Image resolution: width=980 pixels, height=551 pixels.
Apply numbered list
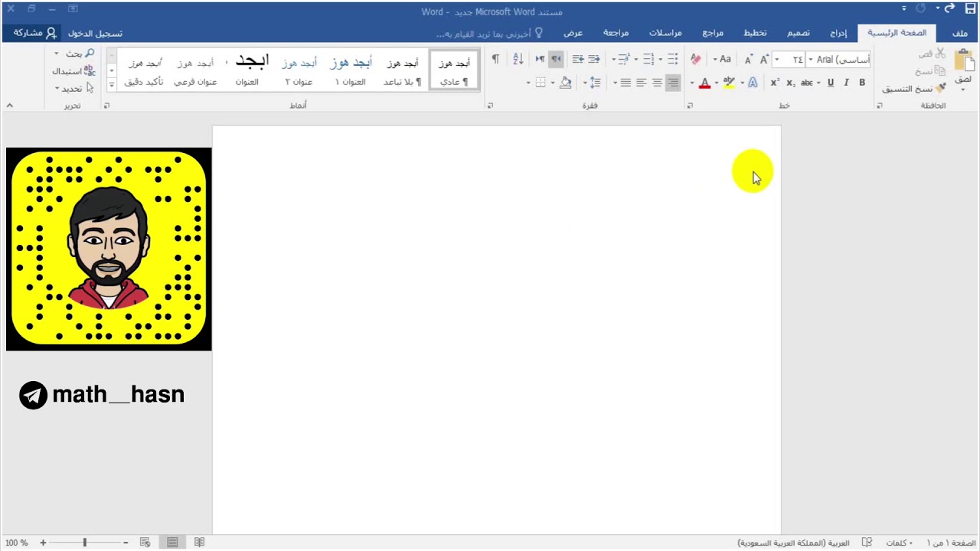[x=648, y=60]
